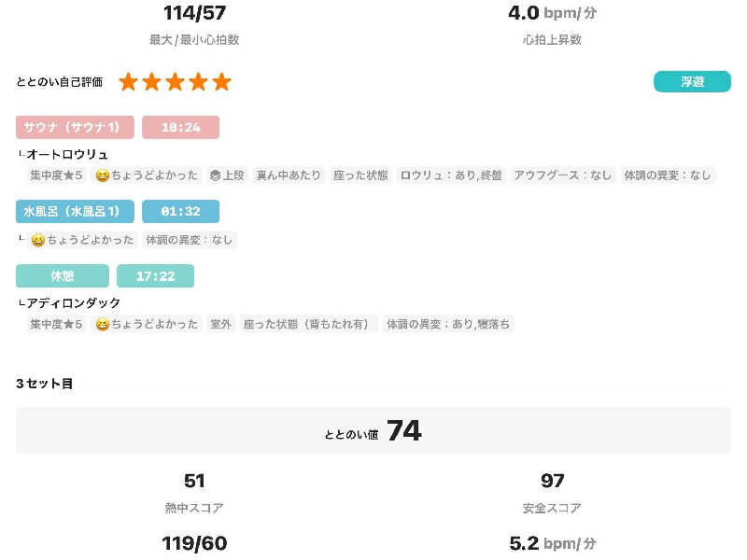Click the teal 浮遊 badge
Image resolution: width=747 pixels, height=560 pixels.
pyautogui.click(x=692, y=81)
